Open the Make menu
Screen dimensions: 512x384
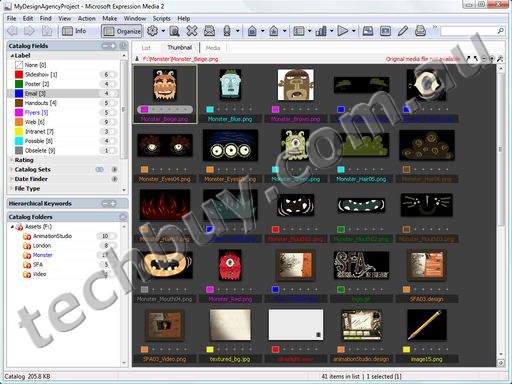(109, 18)
